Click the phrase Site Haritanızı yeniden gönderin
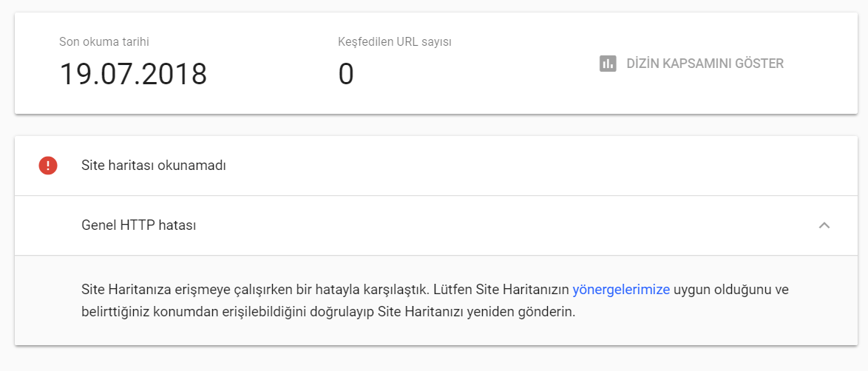 pyautogui.click(x=476, y=312)
